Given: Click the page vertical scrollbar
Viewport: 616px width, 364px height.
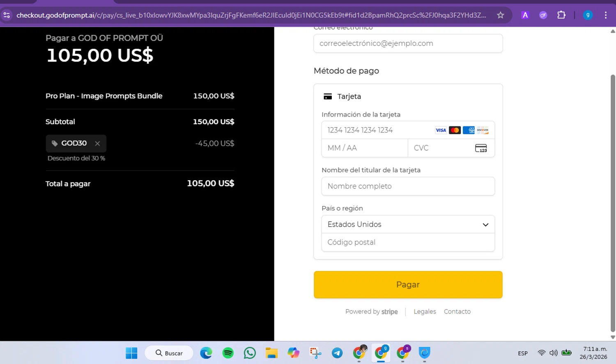Looking at the screenshot, I should [613, 203].
